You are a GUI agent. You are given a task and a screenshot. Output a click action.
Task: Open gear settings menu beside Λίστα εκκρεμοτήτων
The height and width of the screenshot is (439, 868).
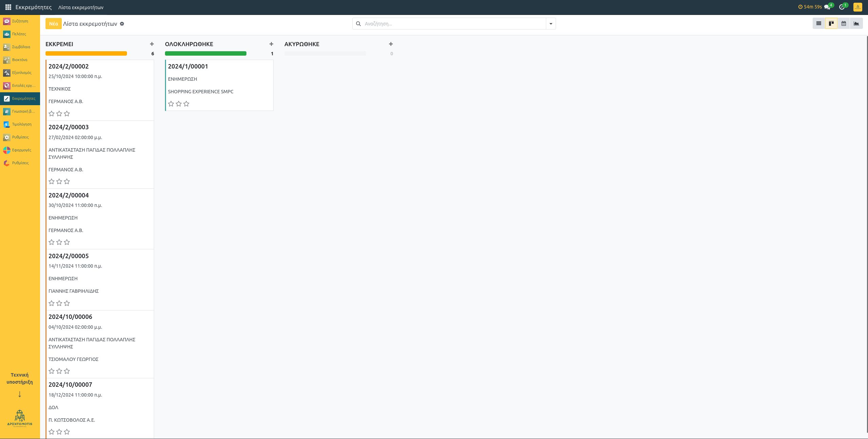tap(122, 24)
